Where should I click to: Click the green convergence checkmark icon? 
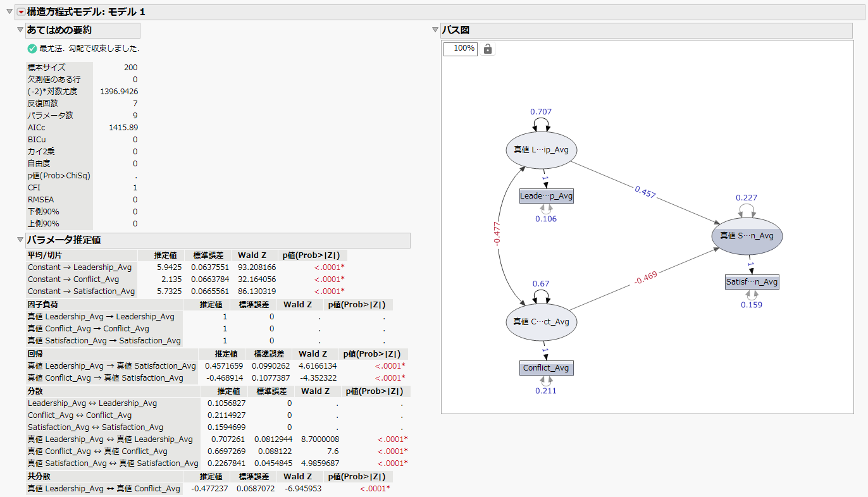[32, 49]
